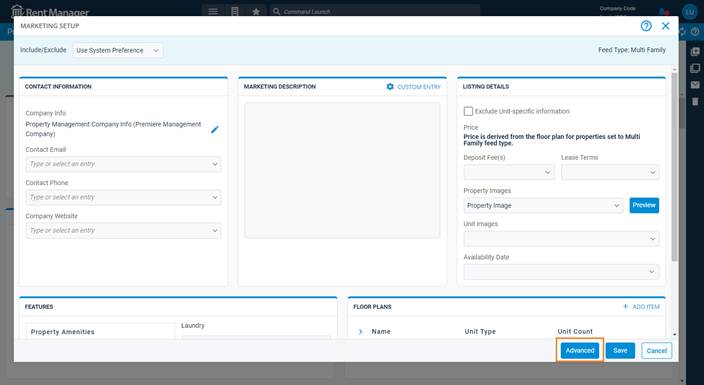This screenshot has width=704, height=385.
Task: Open Include/Exclude Use System Preference dropdown
Action: [118, 50]
